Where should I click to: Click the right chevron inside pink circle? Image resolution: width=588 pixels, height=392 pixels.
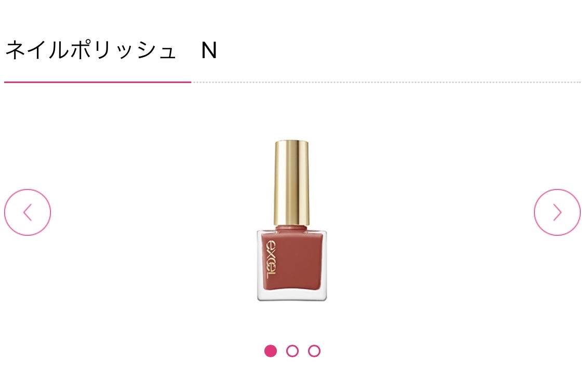(x=558, y=212)
